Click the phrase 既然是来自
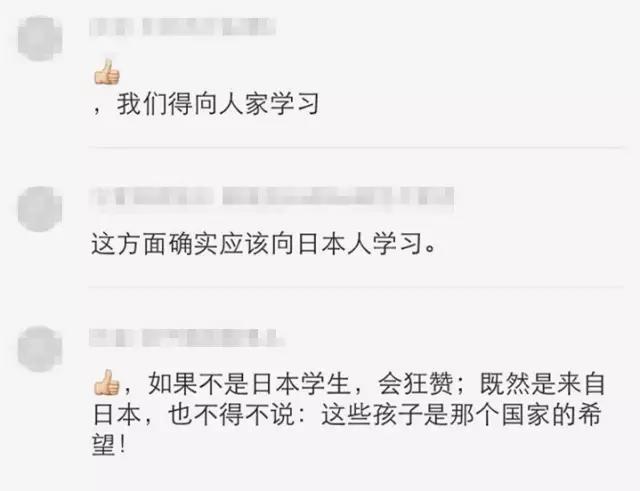Screen dimensions: 640x491 pos(543,384)
